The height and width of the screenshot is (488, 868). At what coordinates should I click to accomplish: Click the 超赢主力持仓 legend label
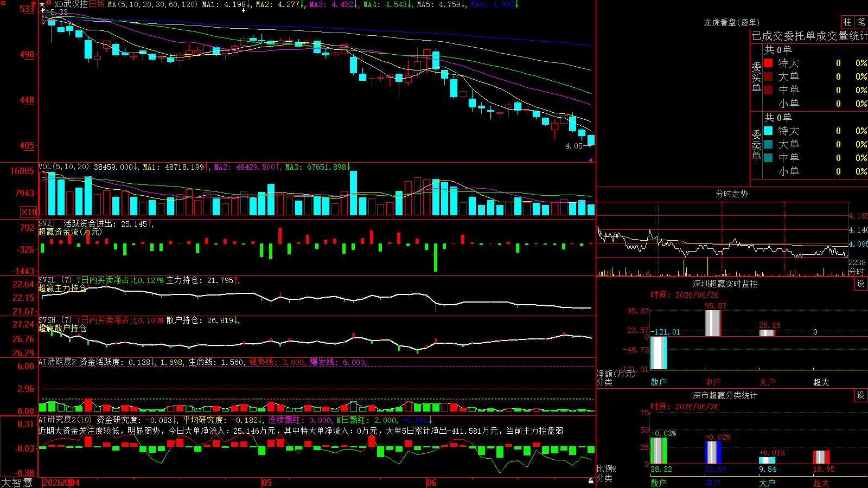62,288
